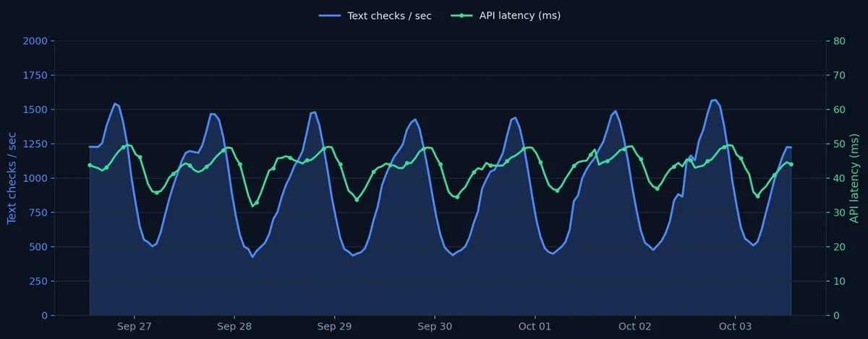Toggle the API latency (ms) legend entry
Screen dimensions: 868x339
click(x=505, y=15)
